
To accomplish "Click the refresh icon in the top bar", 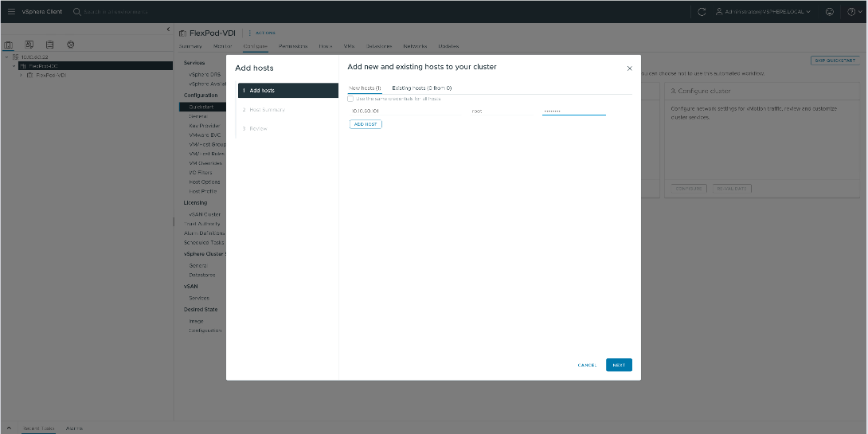I will (702, 12).
